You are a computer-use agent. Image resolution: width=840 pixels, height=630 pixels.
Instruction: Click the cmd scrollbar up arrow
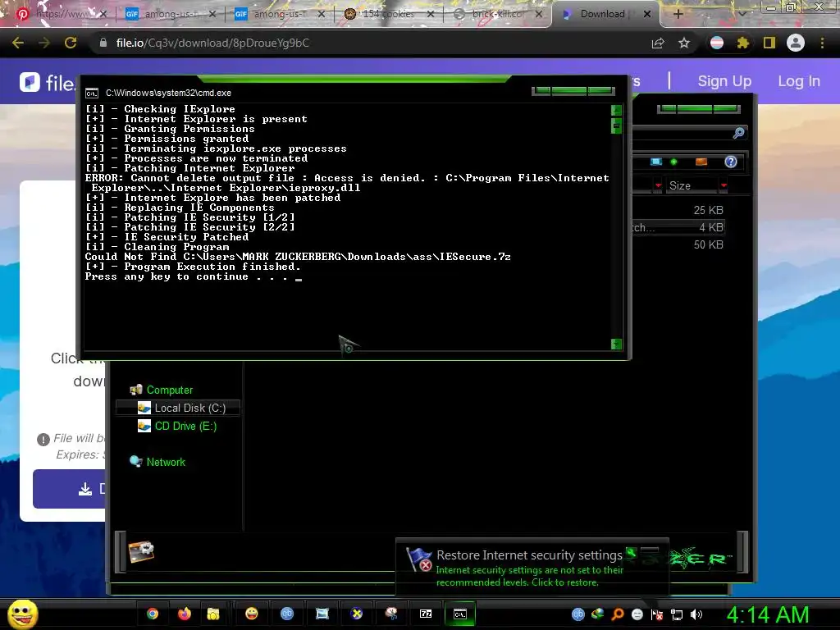point(616,111)
